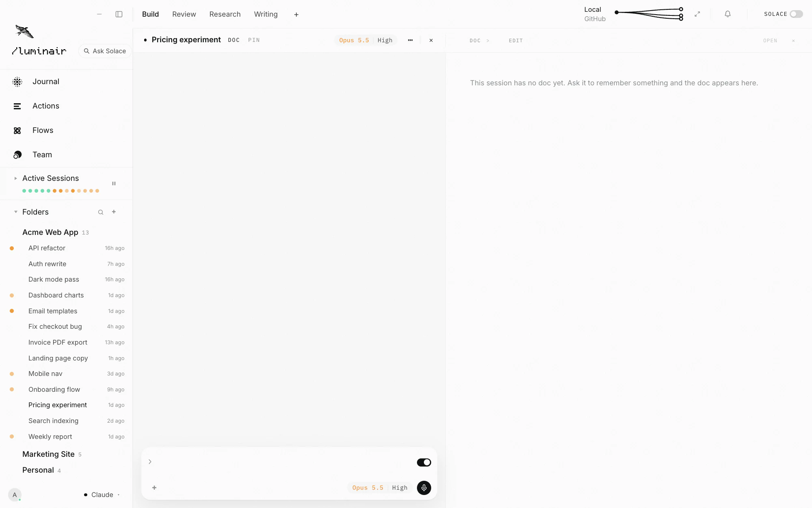The image size is (812, 508).
Task: Click the Local GitHub branch graph
Action: point(649,14)
